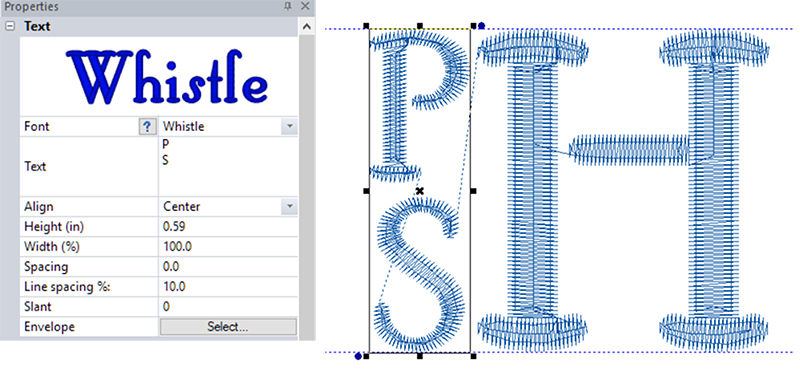
Task: Open the Font dropdown showing Whistle
Action: (x=289, y=126)
